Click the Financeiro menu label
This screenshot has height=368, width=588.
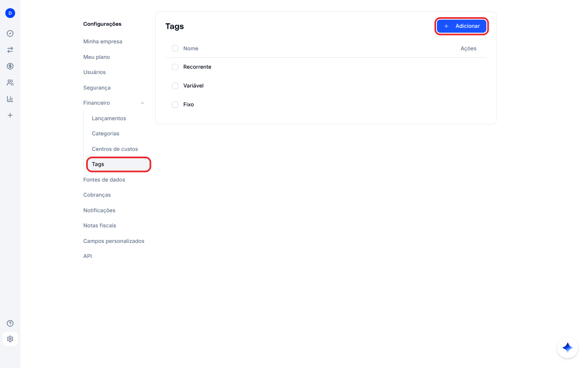point(97,103)
